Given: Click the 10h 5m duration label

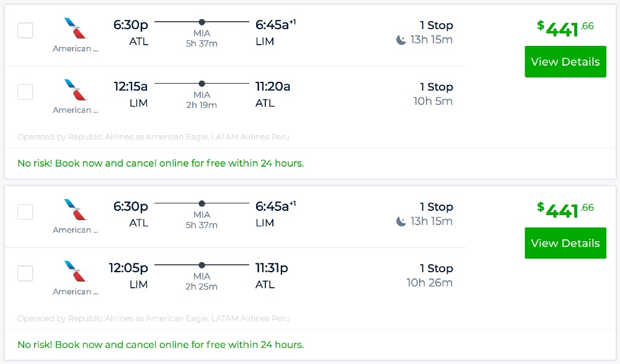Looking at the screenshot, I should [x=433, y=101].
